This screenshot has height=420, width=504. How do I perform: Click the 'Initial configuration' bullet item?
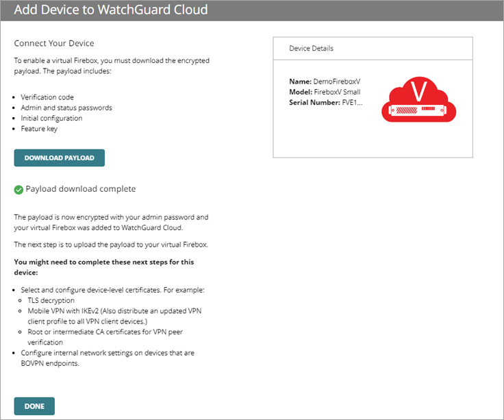coord(52,119)
